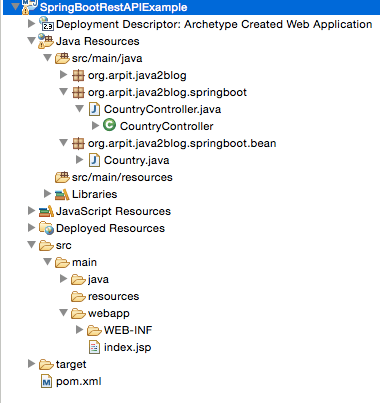Click the Deployment Descriptor icon
Screen dimensions: 380x403
tap(46, 24)
